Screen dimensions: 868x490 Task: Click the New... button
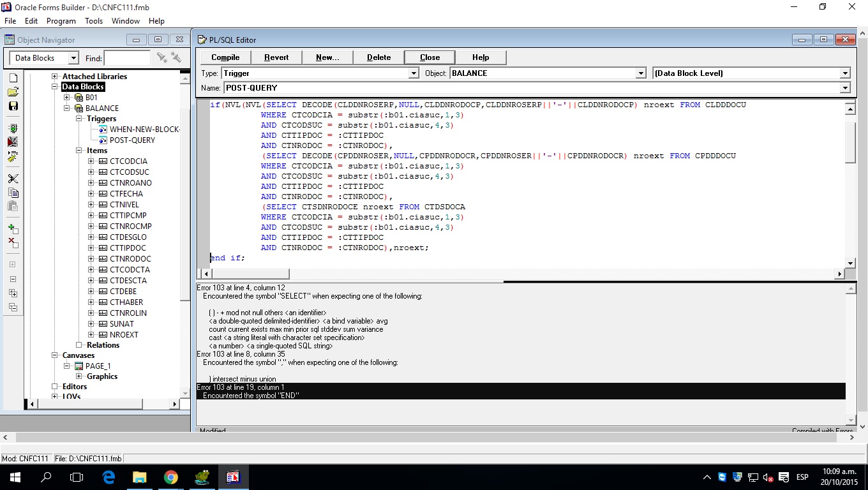click(x=327, y=57)
